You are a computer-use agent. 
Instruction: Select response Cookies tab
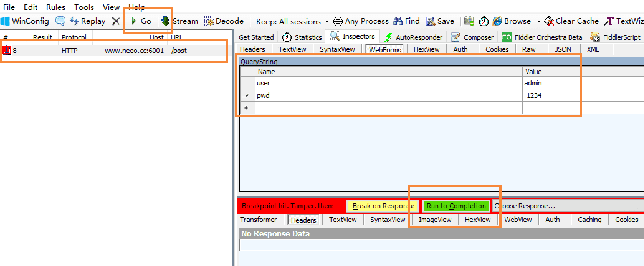[627, 220]
